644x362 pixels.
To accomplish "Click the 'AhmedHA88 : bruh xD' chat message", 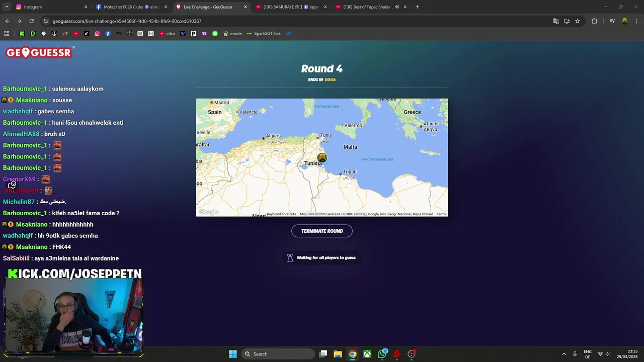I will (34, 134).
